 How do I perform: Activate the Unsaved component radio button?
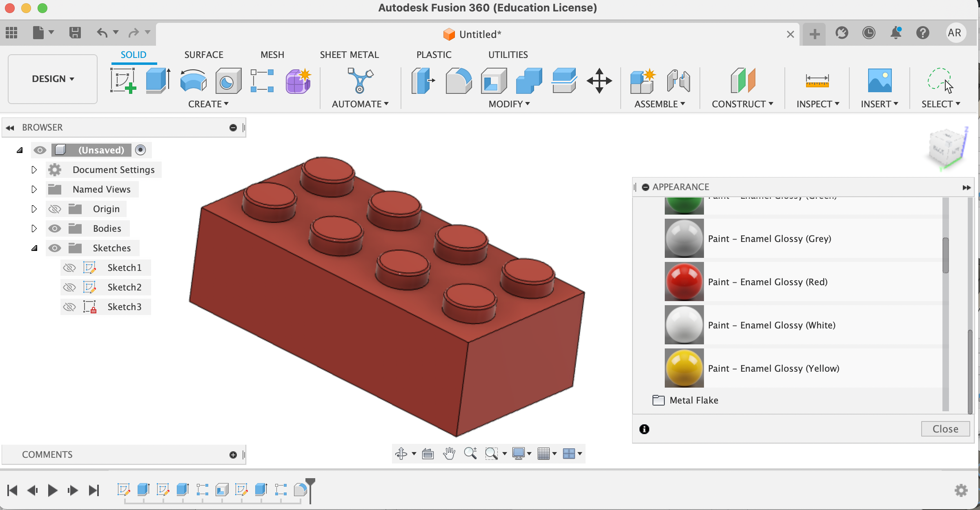[x=140, y=150]
